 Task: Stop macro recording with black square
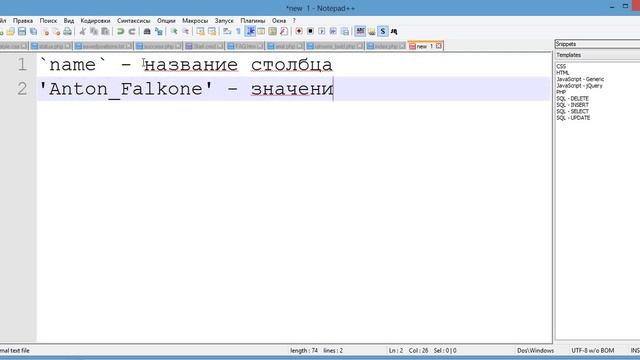pos(310,31)
